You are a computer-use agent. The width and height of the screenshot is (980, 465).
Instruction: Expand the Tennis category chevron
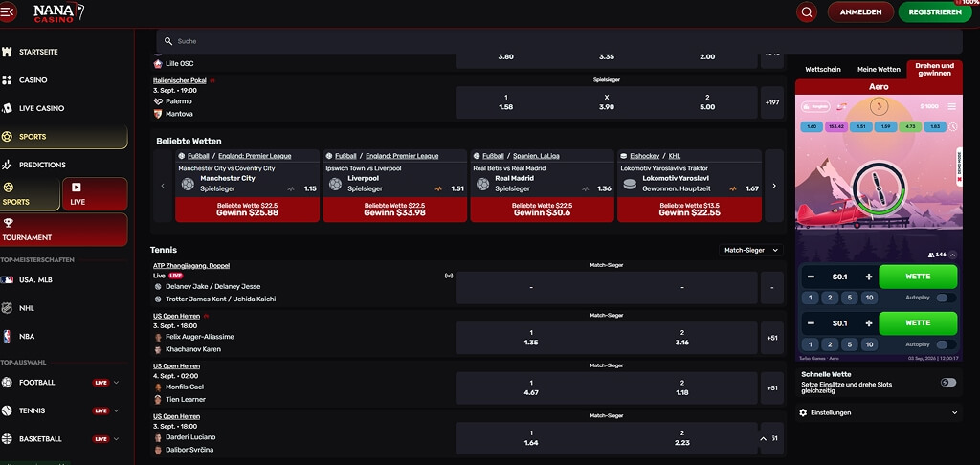point(116,410)
